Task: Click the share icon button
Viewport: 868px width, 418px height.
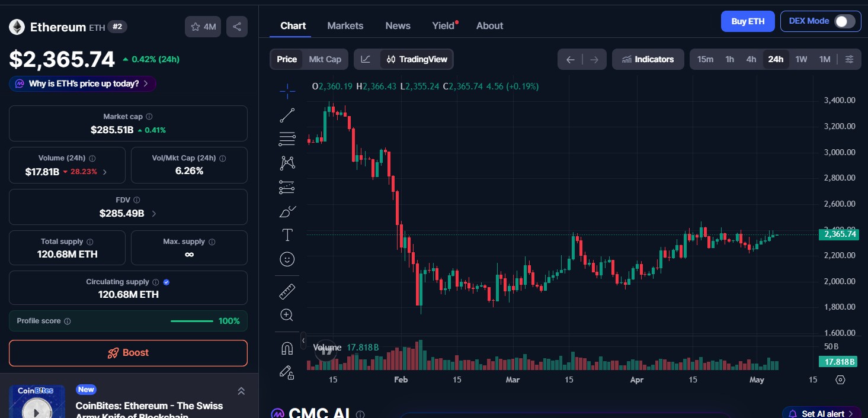Action: 237,27
